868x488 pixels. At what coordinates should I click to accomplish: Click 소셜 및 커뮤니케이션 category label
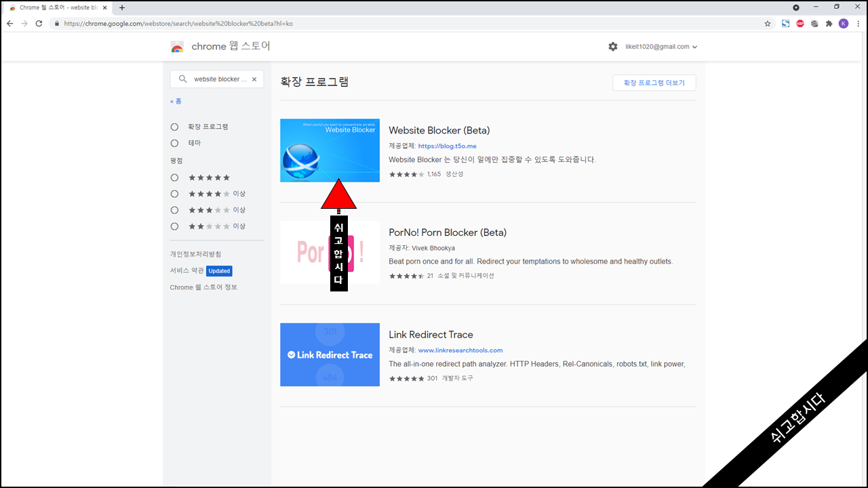[465, 276]
